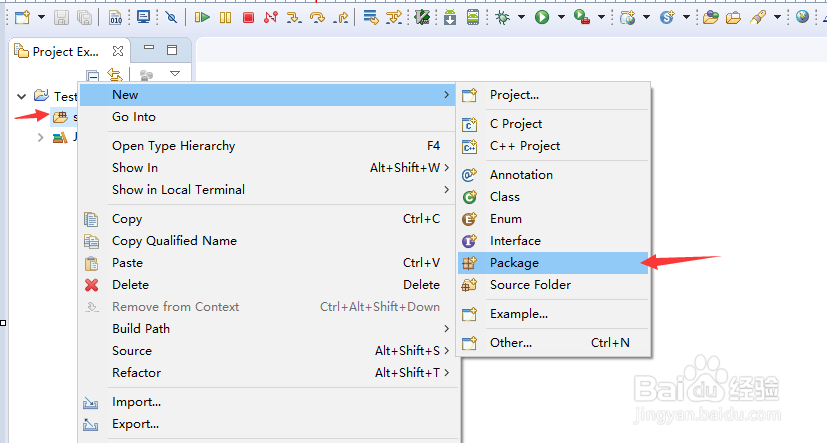Click Collapse All icon in Project Explorer

92,75
